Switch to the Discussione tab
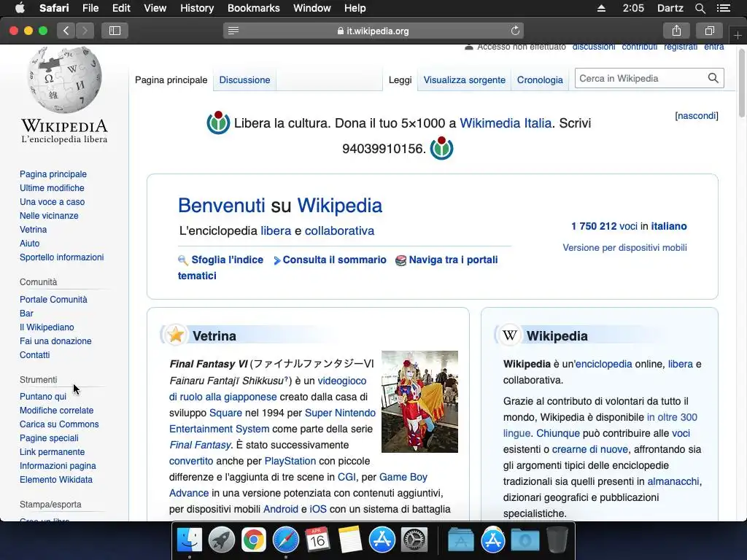 [x=244, y=80]
